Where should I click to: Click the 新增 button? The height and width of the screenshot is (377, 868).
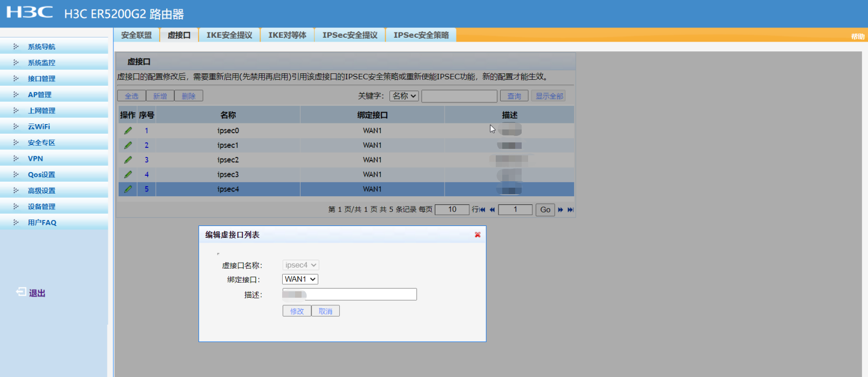(x=160, y=96)
